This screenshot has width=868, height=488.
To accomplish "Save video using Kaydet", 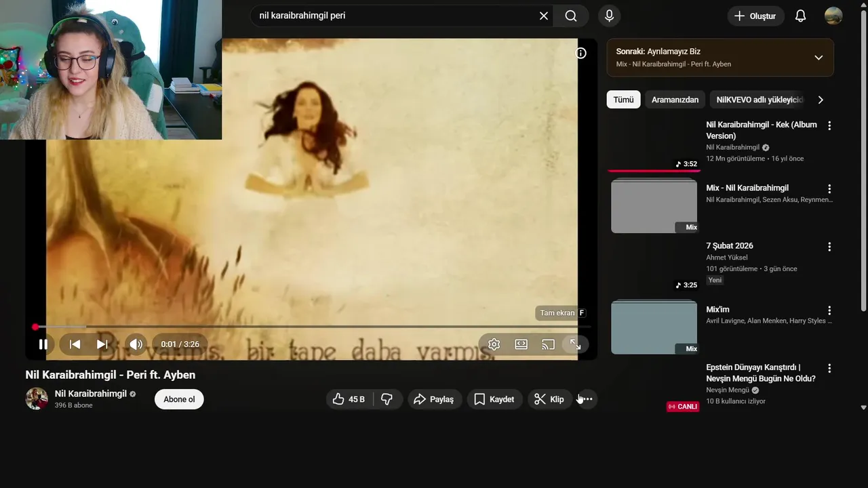I will tap(495, 399).
